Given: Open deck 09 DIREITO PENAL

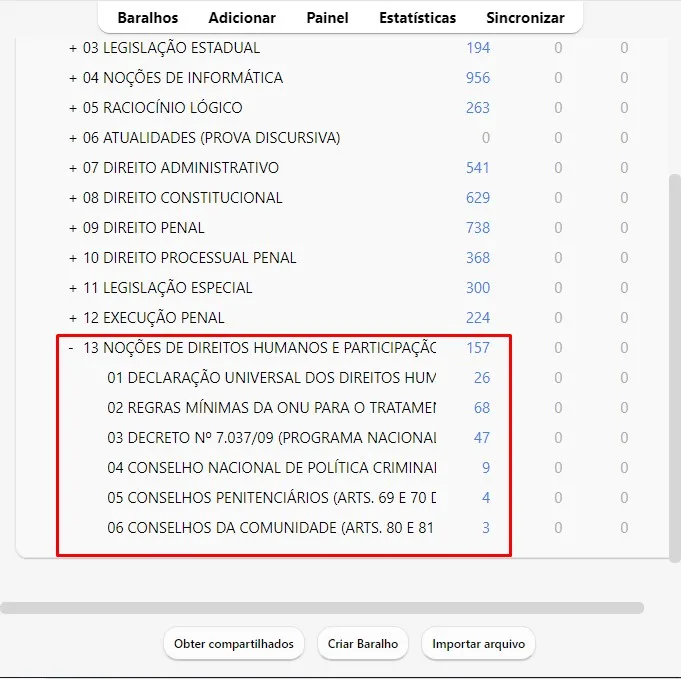Looking at the screenshot, I should point(143,228).
